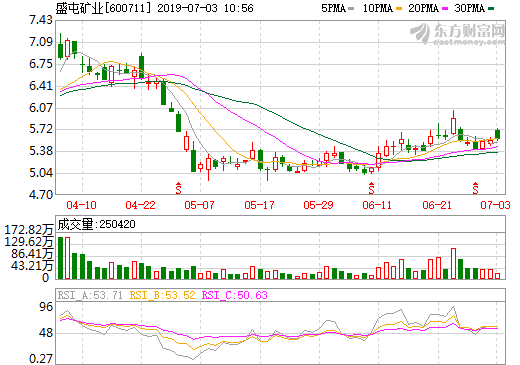
Task: Click the timestamp 2019-07-03 10:56
Action: click(x=205, y=8)
